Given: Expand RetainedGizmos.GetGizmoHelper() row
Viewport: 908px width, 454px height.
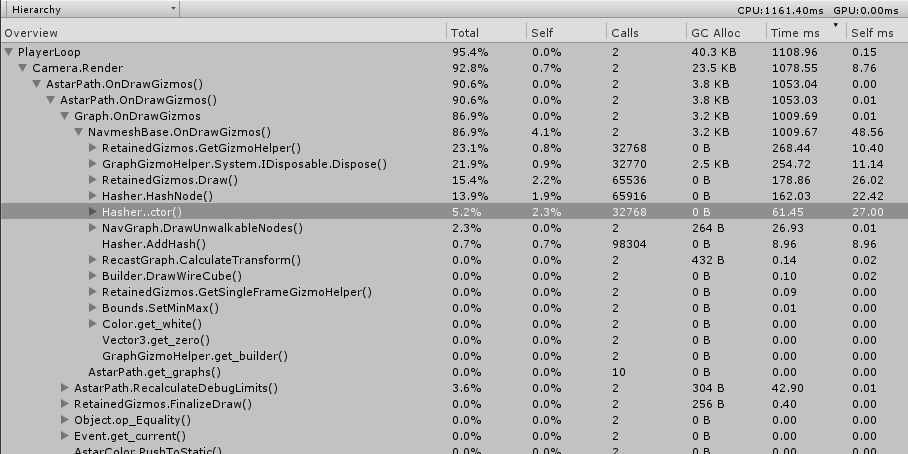Looking at the screenshot, I should coord(93,148).
